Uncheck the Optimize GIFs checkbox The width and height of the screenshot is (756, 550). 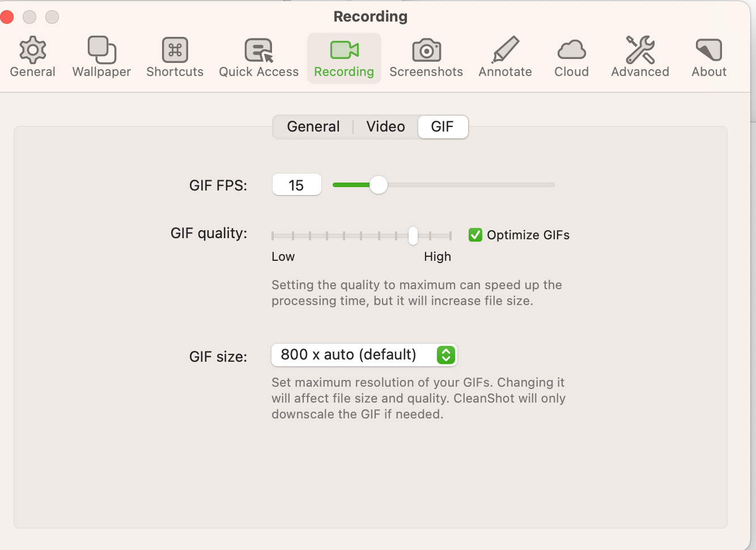click(475, 234)
